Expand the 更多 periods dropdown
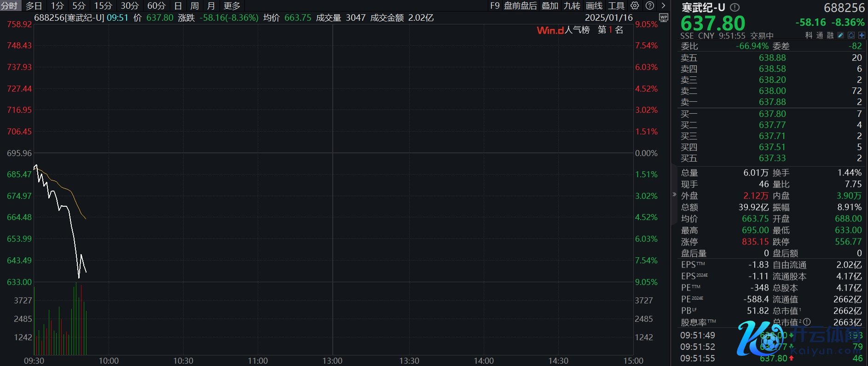The width and height of the screenshot is (868, 366). (231, 6)
